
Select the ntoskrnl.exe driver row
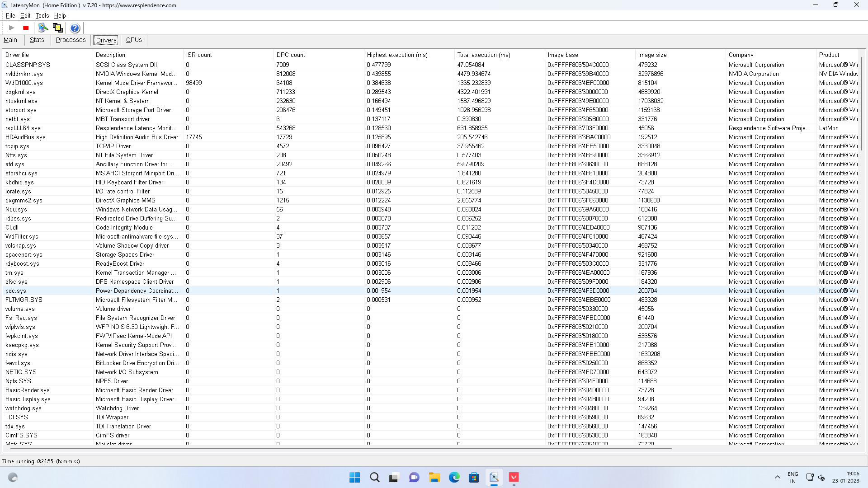pyautogui.click(x=430, y=101)
